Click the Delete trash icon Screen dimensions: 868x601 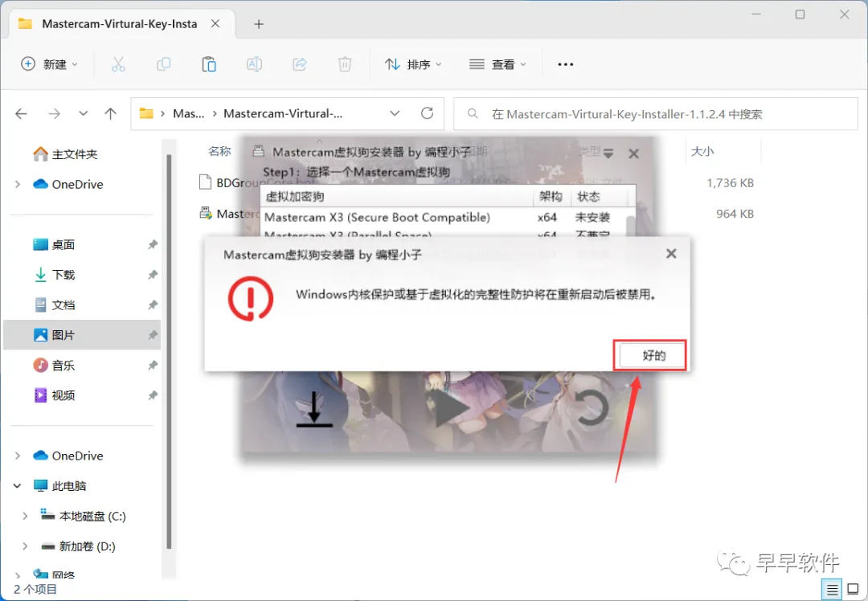(x=344, y=64)
